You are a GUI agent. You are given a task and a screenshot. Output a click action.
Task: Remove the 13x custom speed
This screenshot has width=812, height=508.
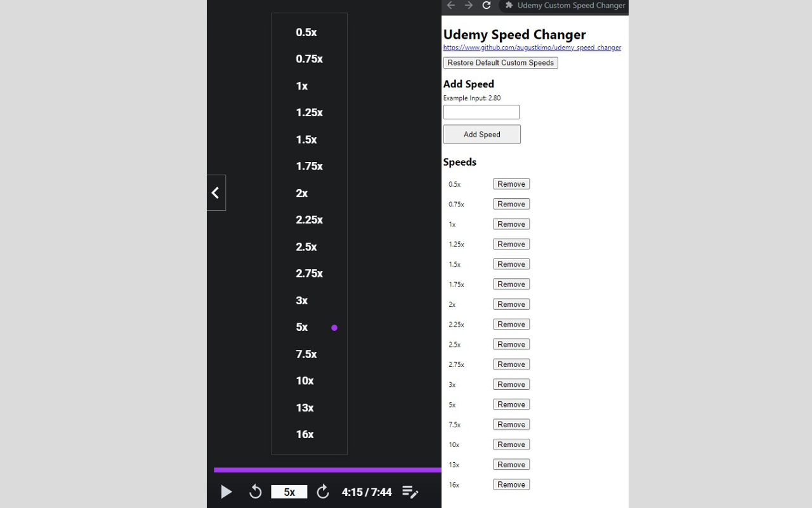511,464
